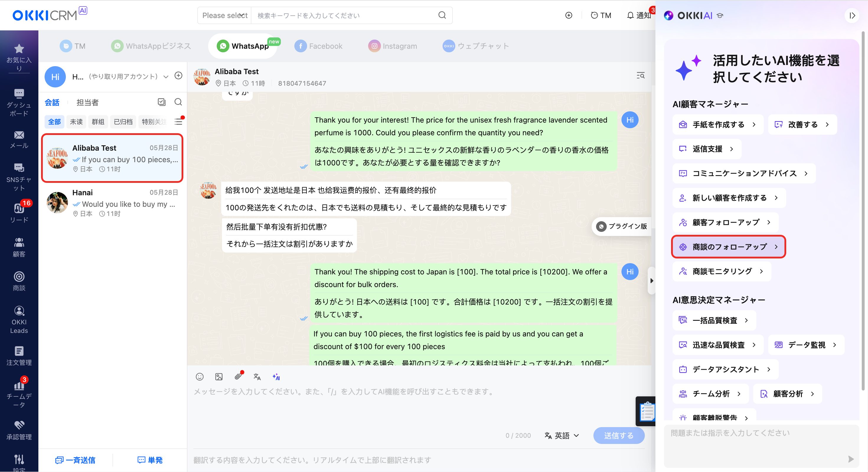The height and width of the screenshot is (472, 868).
Task: Filter conversations by 全部
Action: click(54, 121)
